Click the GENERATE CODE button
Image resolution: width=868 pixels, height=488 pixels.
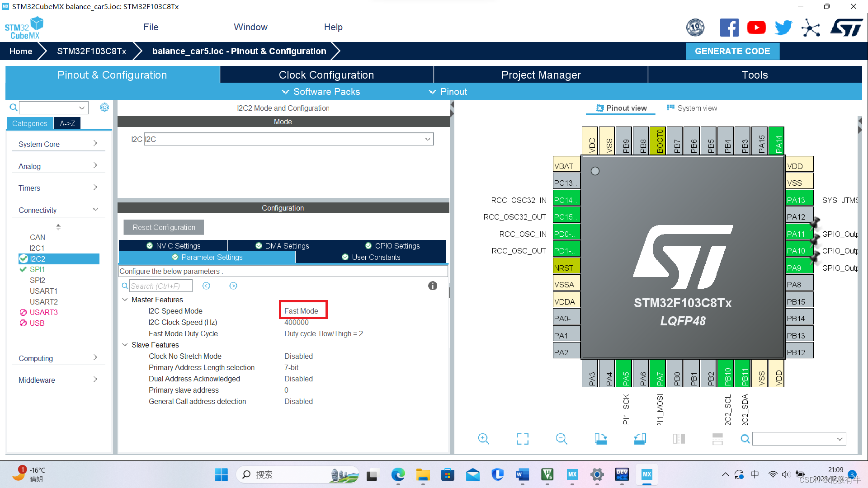click(732, 51)
